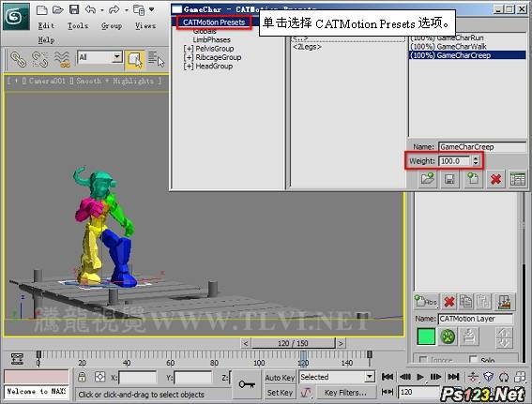Click the Weight value field
532x404 pixels.
(455, 161)
